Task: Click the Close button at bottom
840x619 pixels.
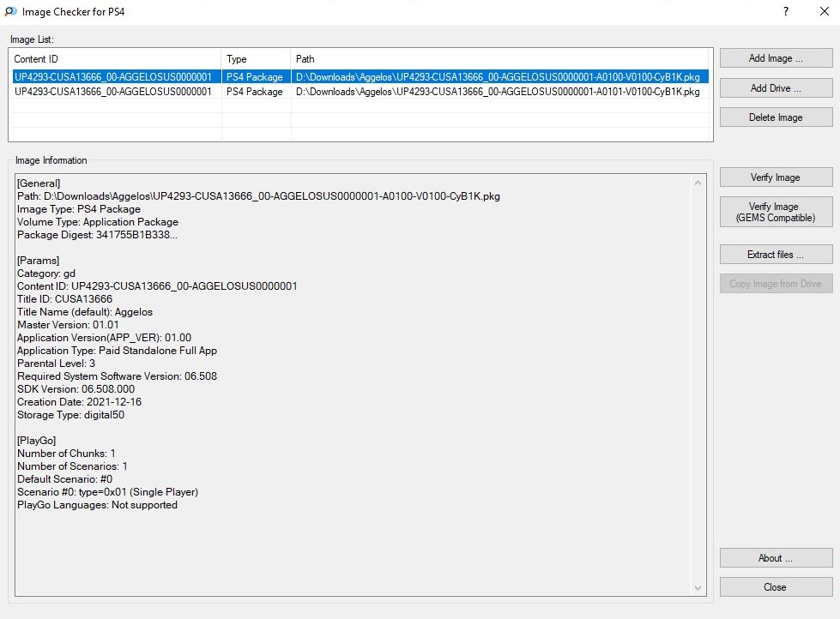Action: (776, 587)
